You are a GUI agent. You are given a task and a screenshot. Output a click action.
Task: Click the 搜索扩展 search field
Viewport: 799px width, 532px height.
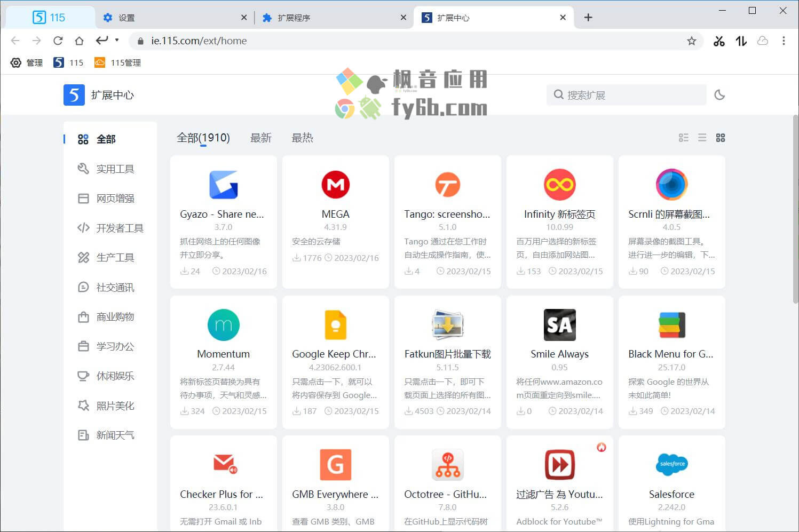(626, 95)
